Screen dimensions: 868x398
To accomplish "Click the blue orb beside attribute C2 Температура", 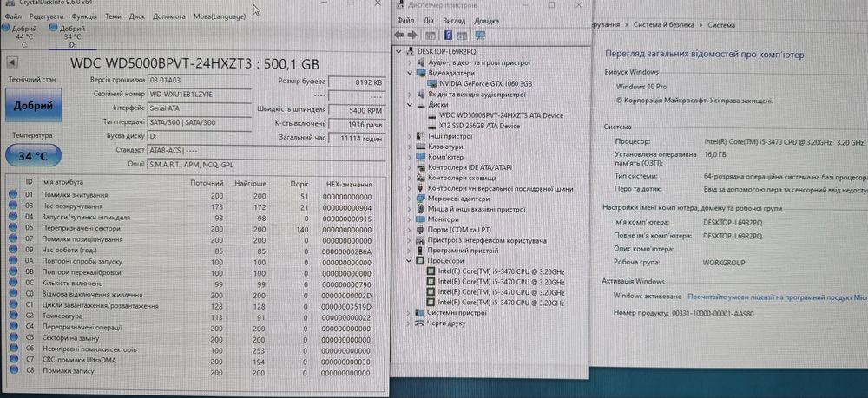I will (x=13, y=316).
